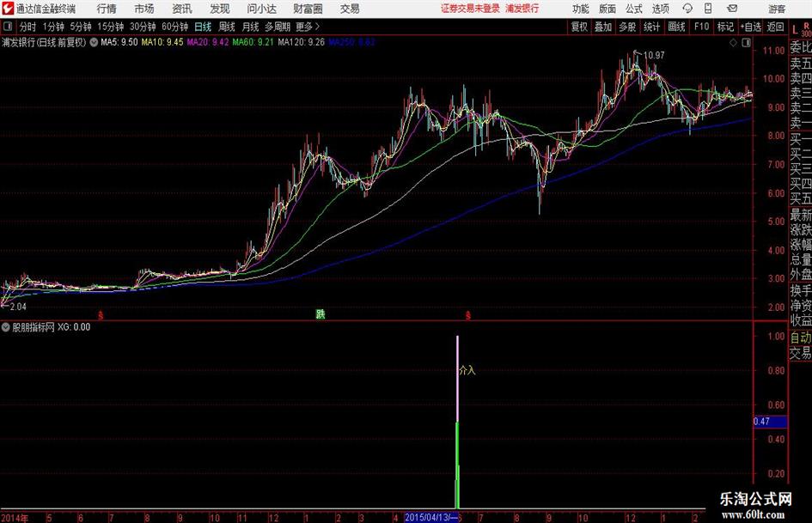The height and width of the screenshot is (523, 812).
Task: Click the 返回 back button
Action: pos(775,27)
